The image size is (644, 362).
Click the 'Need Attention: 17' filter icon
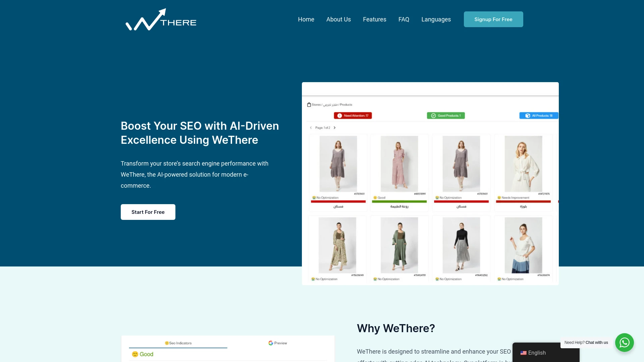(x=352, y=115)
